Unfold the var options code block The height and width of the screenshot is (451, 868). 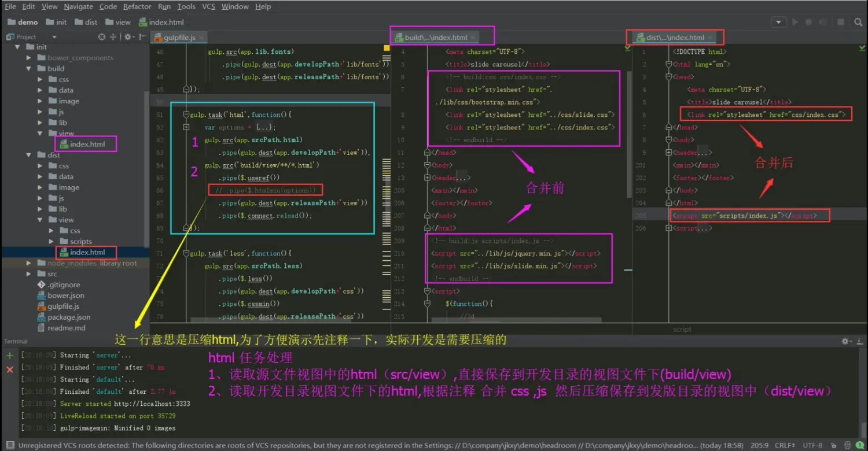pos(186,127)
